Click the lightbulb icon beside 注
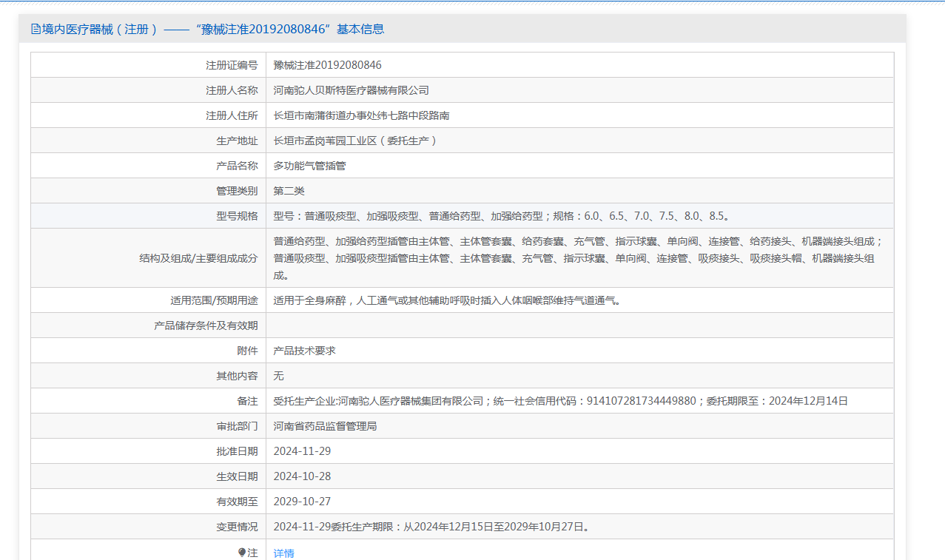 point(242,553)
